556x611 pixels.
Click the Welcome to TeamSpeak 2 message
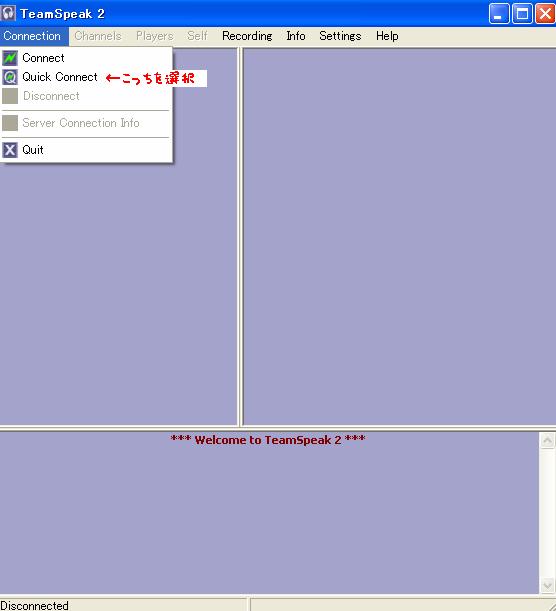[x=268, y=440]
